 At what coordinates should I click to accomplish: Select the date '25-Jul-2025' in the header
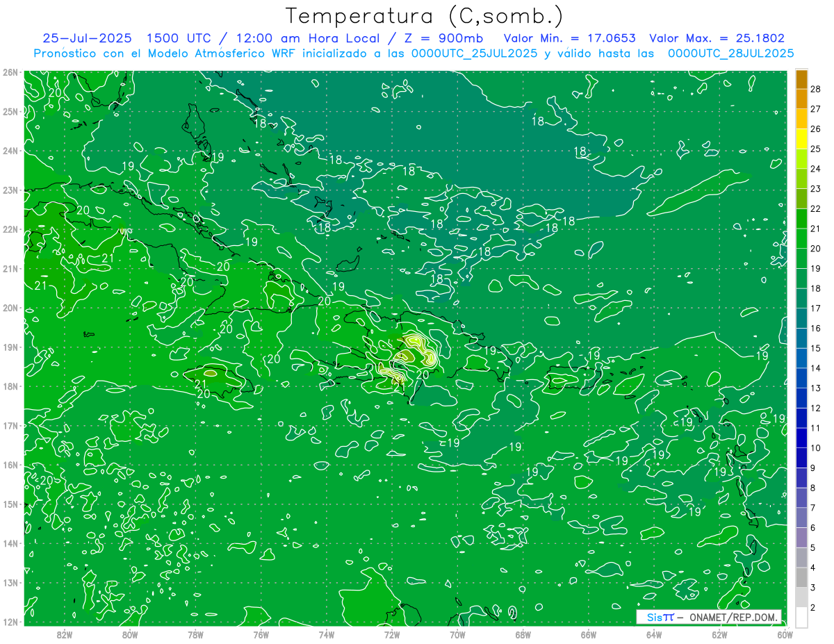click(x=88, y=38)
